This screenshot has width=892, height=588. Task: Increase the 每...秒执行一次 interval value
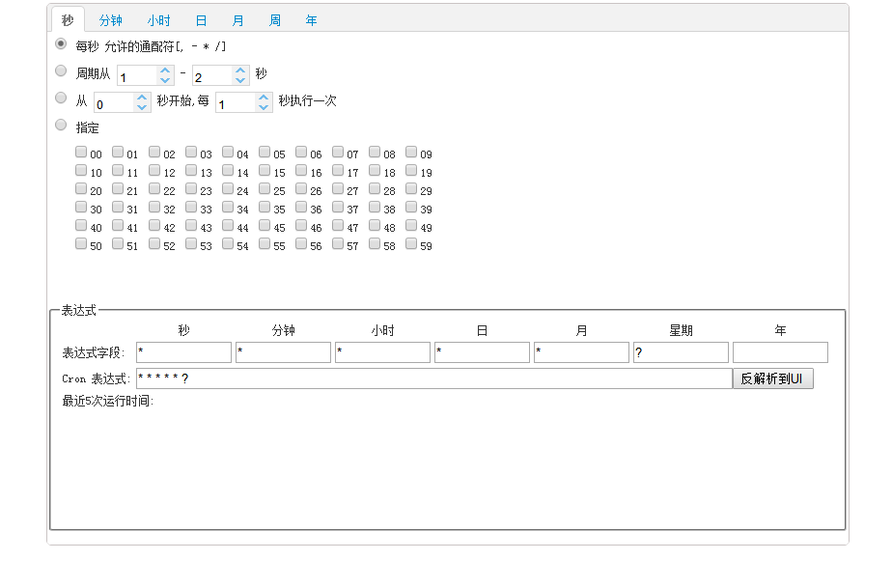pyautogui.click(x=264, y=98)
